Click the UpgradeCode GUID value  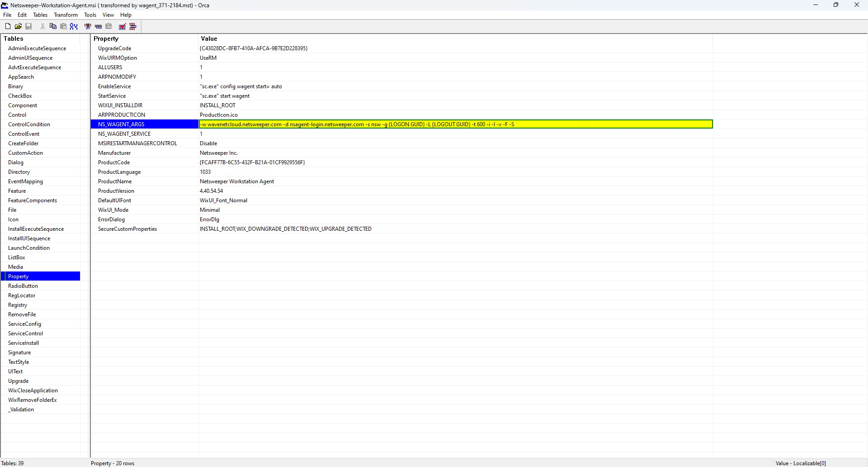click(x=254, y=48)
